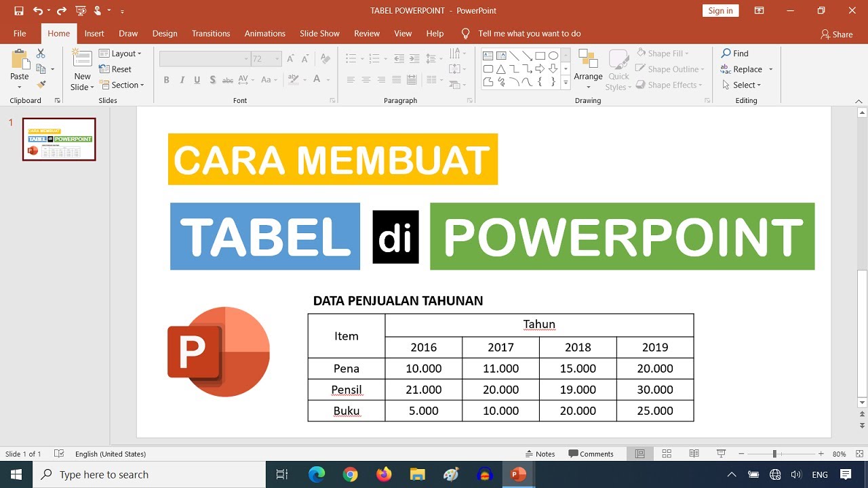Click the Share button
This screenshot has height=488, width=868.
point(837,34)
